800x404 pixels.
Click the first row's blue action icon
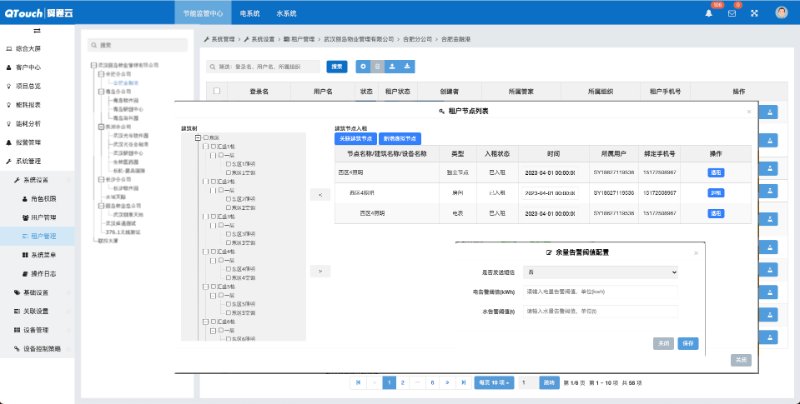tap(771, 113)
